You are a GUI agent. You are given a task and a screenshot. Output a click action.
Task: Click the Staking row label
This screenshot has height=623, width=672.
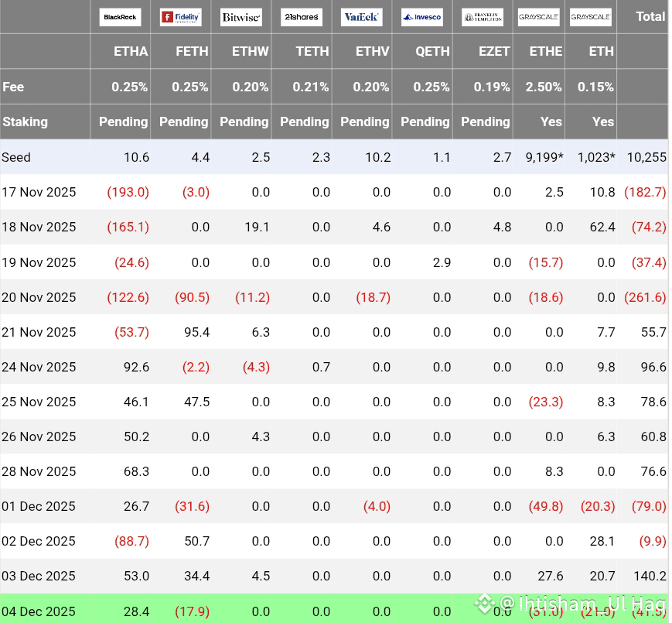click(26, 122)
